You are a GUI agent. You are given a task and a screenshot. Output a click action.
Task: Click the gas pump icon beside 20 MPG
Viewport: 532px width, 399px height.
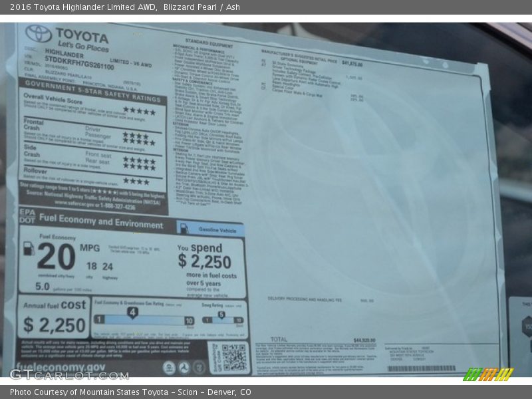pos(29,249)
